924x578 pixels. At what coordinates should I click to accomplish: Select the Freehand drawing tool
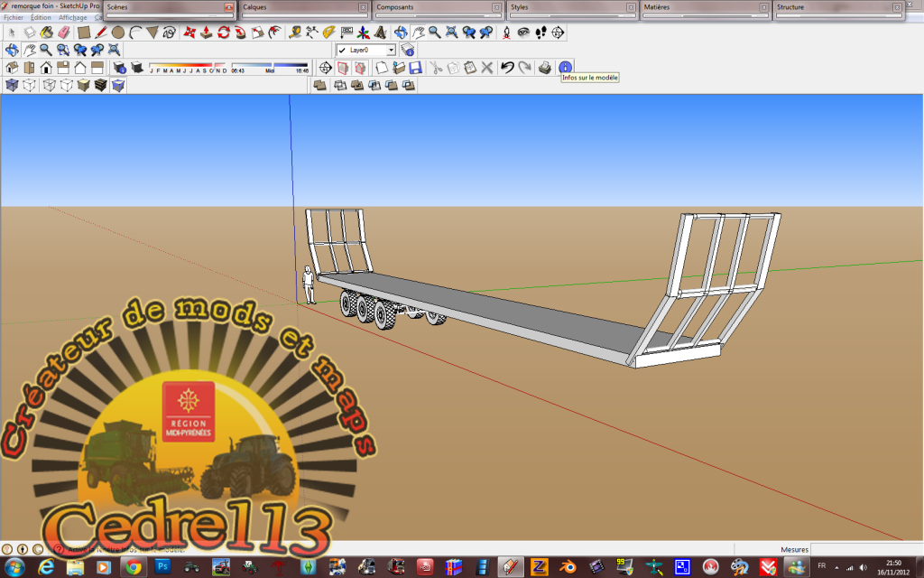[169, 33]
